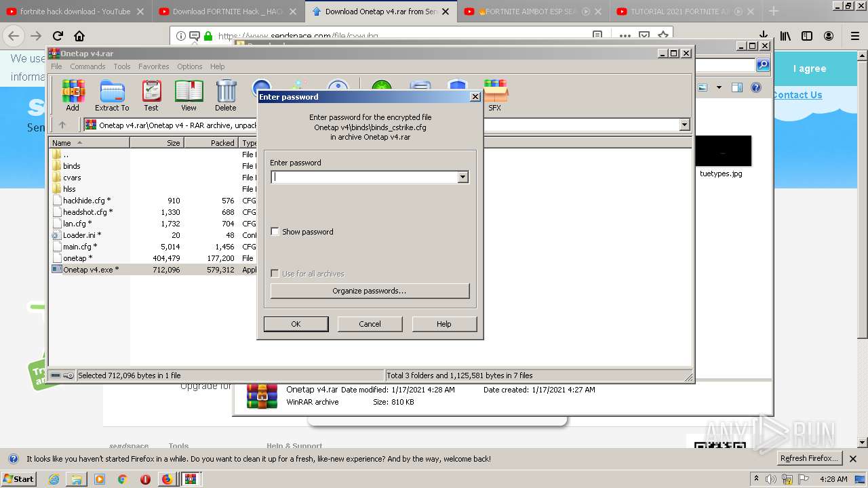Show hidden system tray icons
The image size is (868, 488).
(757, 479)
